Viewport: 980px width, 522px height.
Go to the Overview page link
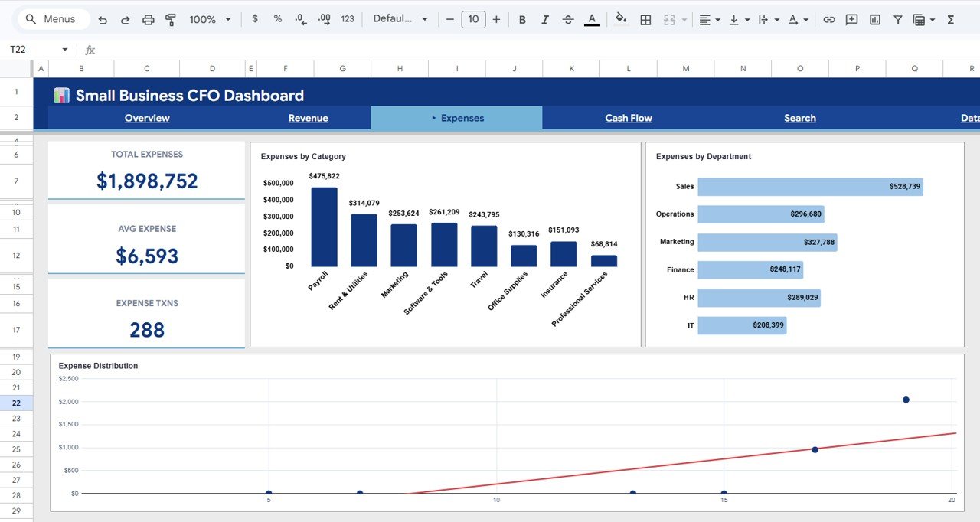pyautogui.click(x=146, y=118)
